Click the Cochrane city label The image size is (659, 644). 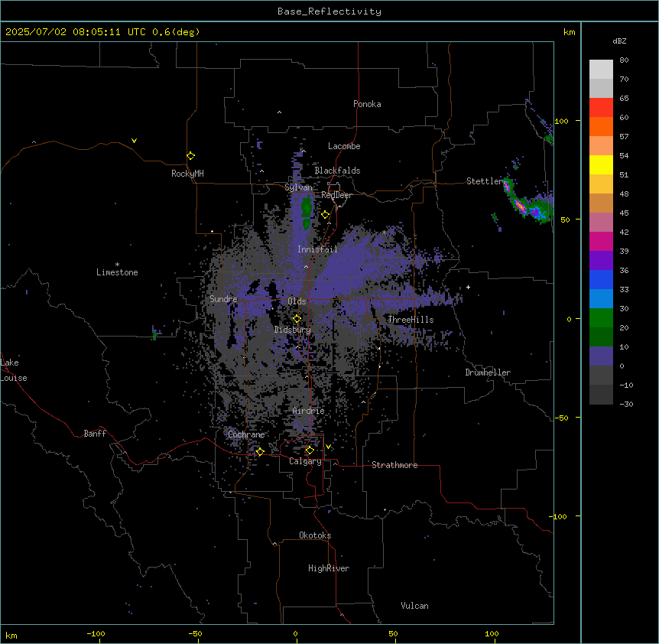point(246,434)
